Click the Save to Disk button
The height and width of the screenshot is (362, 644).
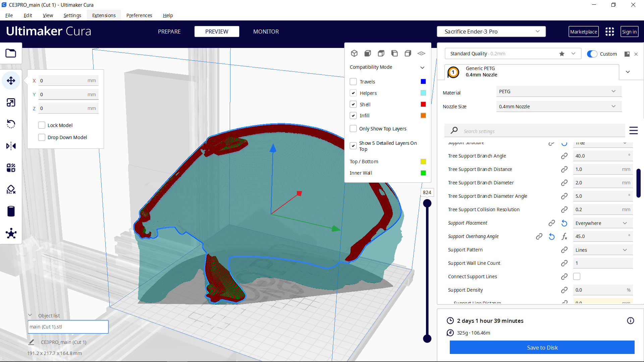tap(542, 347)
